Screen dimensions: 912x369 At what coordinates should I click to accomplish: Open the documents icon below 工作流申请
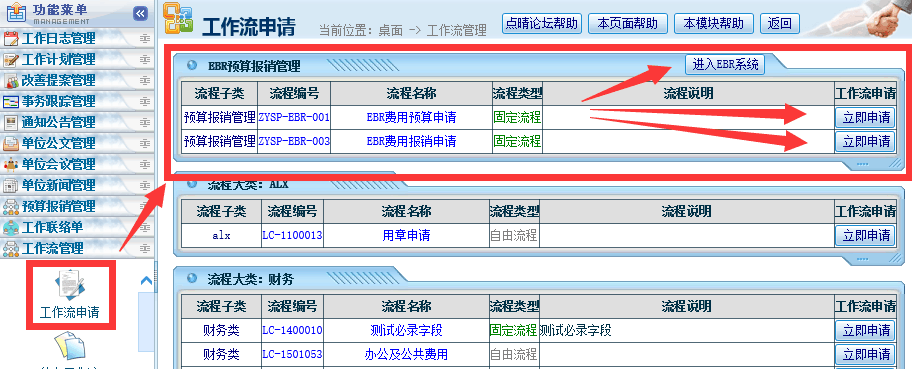tap(69, 347)
